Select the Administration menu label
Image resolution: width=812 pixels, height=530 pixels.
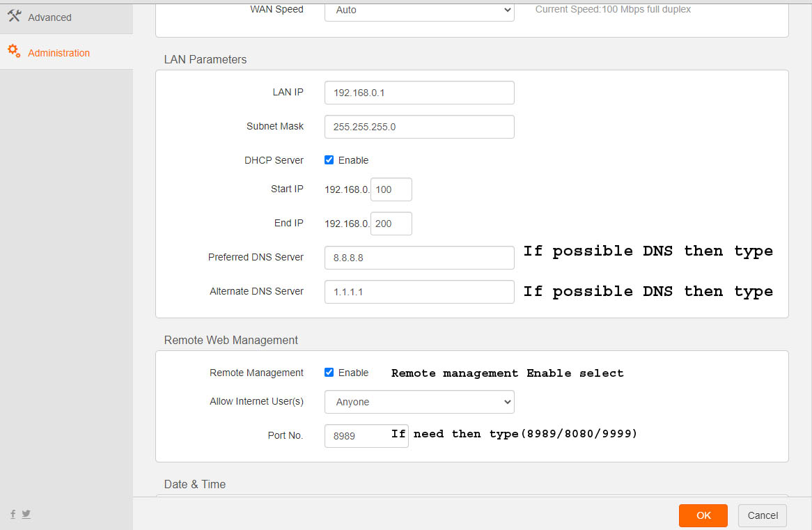coord(58,53)
